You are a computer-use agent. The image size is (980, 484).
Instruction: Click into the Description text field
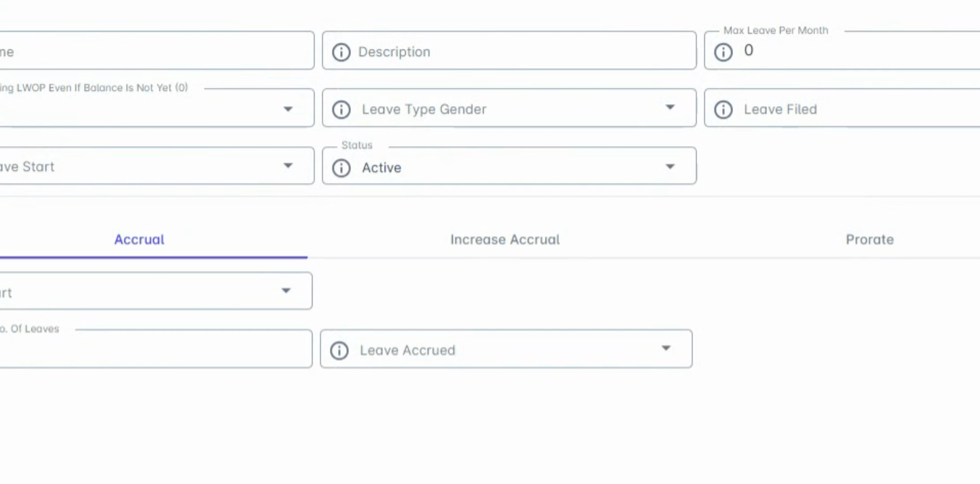tap(516, 52)
